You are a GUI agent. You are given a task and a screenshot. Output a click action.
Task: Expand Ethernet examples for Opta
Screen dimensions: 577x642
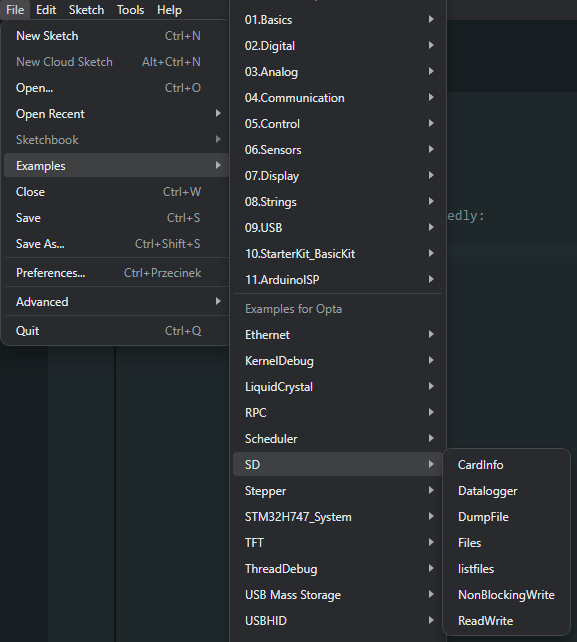pyautogui.click(x=338, y=335)
